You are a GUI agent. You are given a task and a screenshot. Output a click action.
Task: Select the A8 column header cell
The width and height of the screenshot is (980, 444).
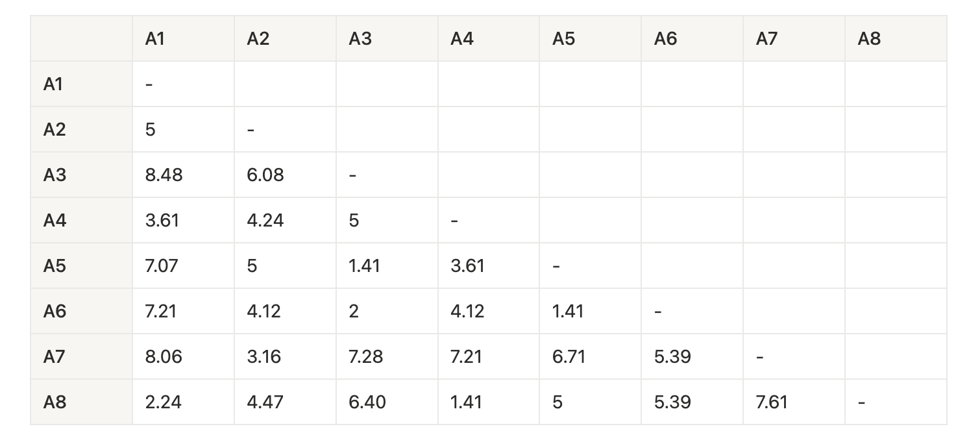[869, 39]
